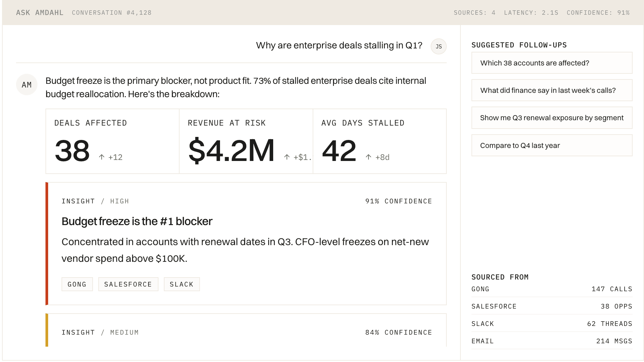
Task: Click the ASK AMDAHL logo
Action: [x=39, y=13]
